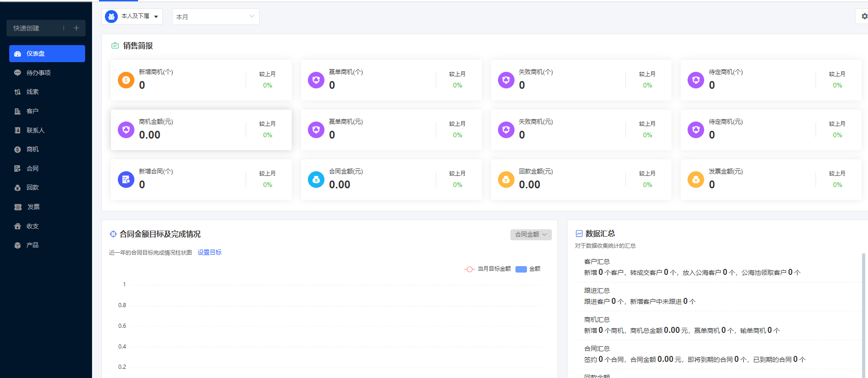The height and width of the screenshot is (378, 868).
Task: Click the orange 发票金额(元) icon
Action: coord(696,180)
